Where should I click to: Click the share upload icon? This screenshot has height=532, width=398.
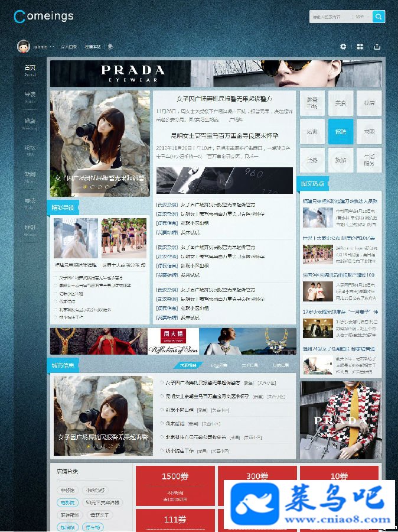pyautogui.click(x=377, y=47)
